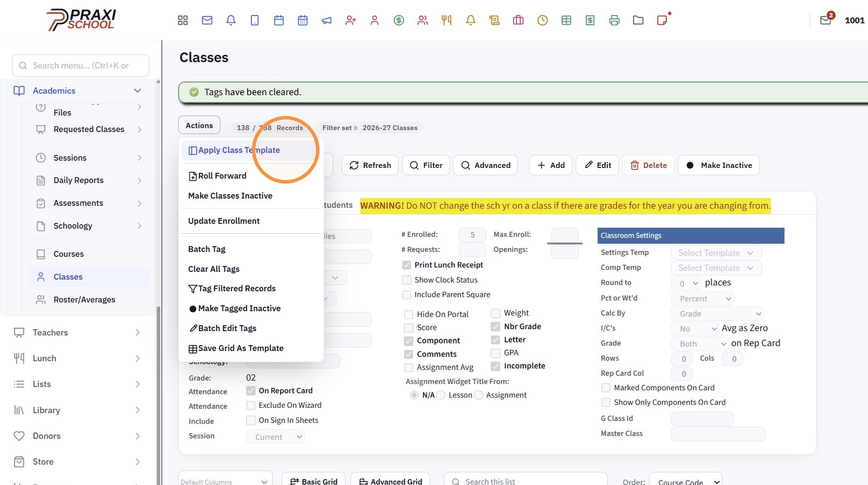Click the Advanced Grid button
Screen dimensions: 868x485
[390, 480]
